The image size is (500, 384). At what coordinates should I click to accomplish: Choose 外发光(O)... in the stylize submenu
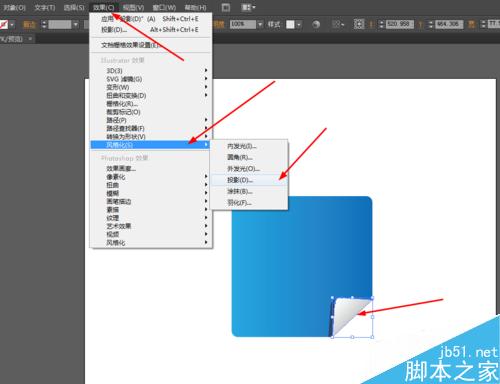pyautogui.click(x=249, y=169)
